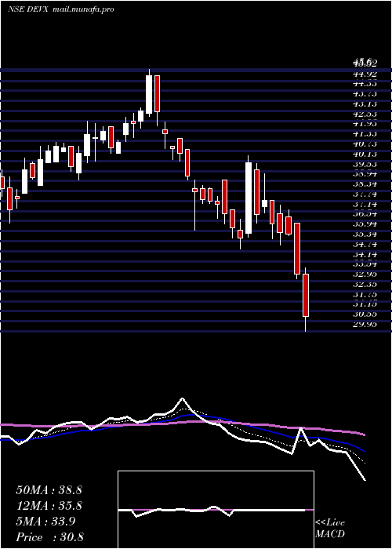The image size is (392, 549).
Task: Click the 37.14 price axis label
Action: tap(365, 204)
